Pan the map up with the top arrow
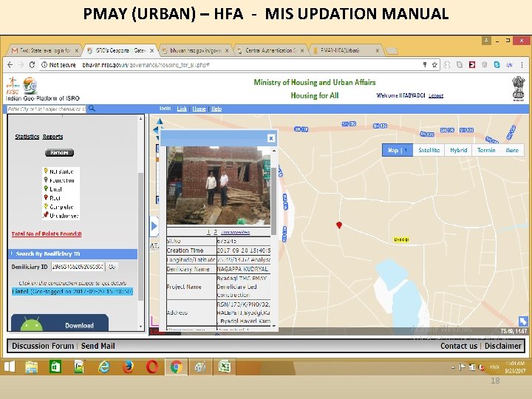This screenshot has height=399, width=532. [x=160, y=121]
